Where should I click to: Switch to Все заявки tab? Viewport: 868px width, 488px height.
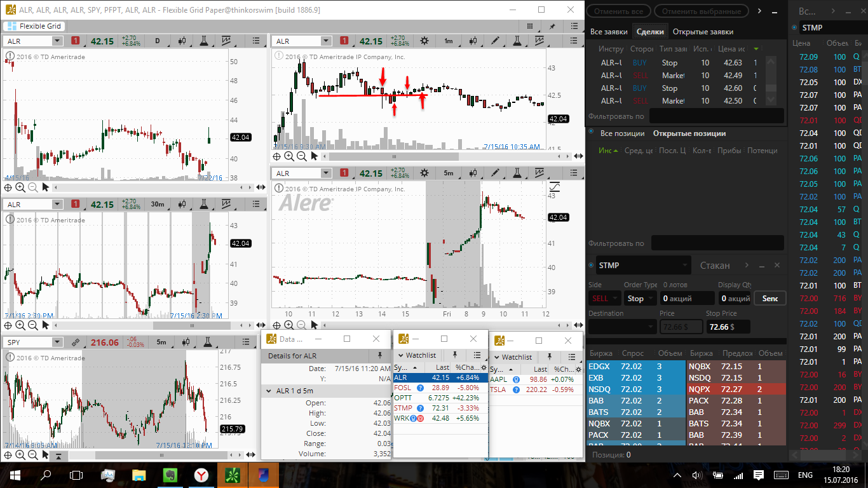[x=609, y=31]
